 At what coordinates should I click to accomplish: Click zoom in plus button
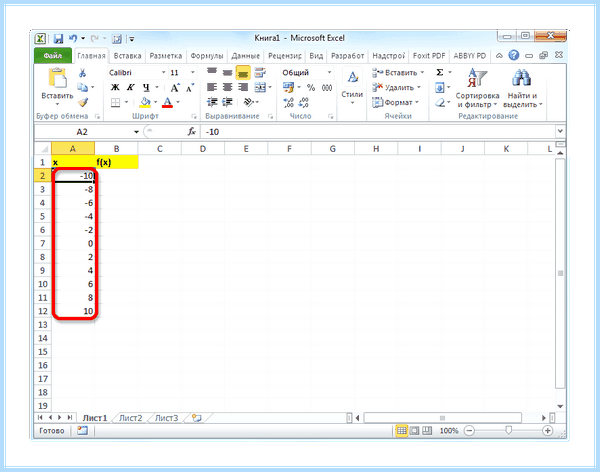click(x=548, y=431)
